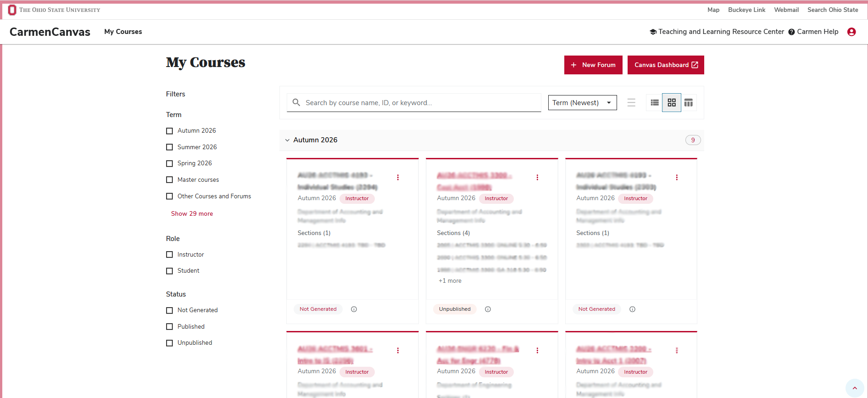The width and height of the screenshot is (868, 398).
Task: Check the Spring 2026 term filter
Action: (169, 163)
